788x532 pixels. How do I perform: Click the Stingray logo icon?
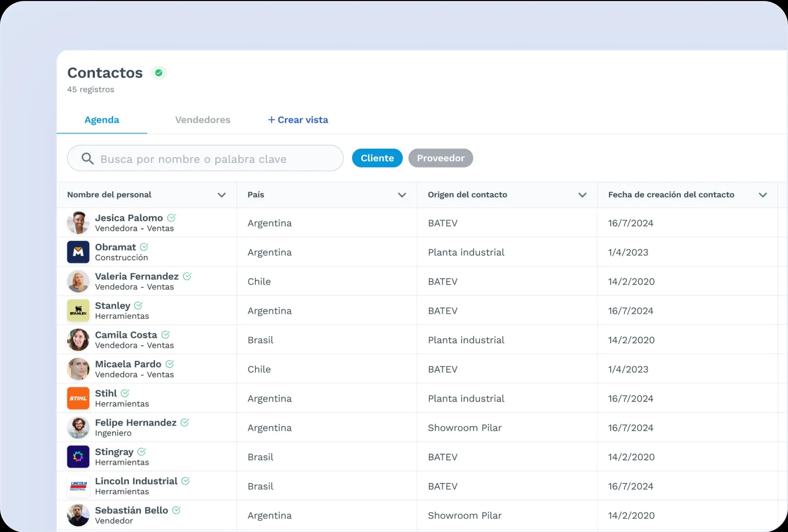coord(78,457)
